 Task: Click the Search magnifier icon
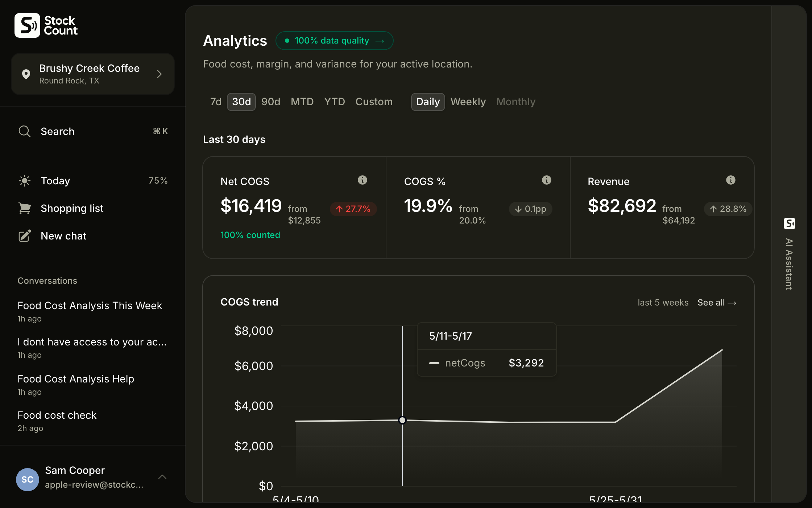point(25,131)
